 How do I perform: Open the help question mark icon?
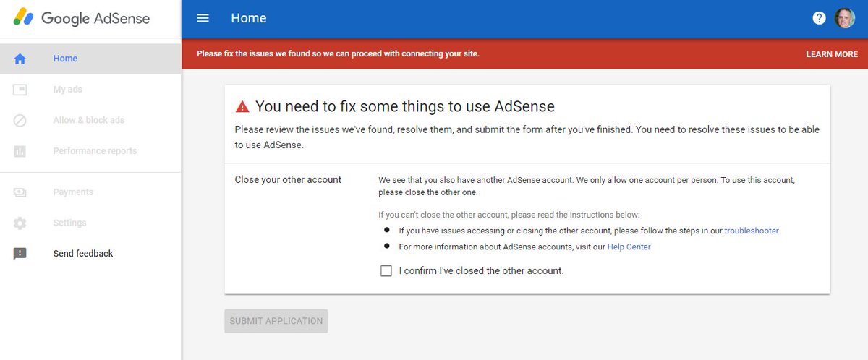(x=819, y=18)
